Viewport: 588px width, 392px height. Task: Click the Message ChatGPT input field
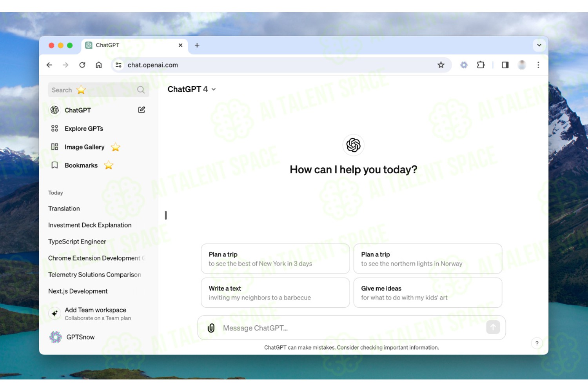352,328
